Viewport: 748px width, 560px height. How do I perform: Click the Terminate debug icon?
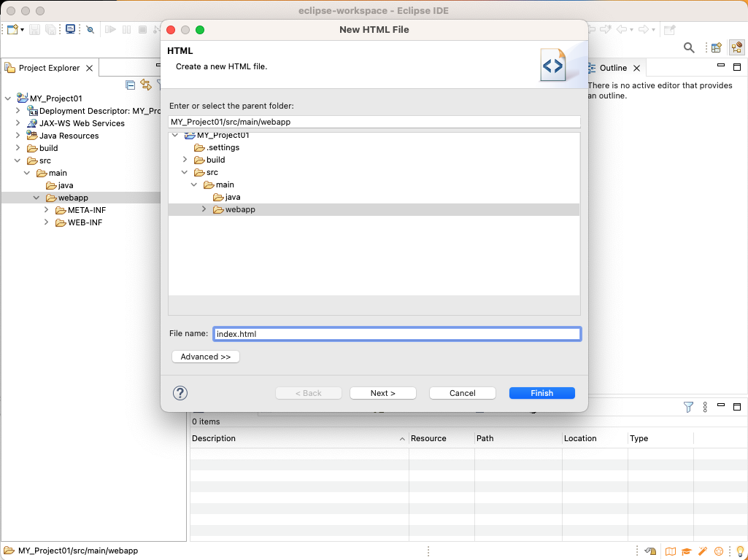[x=142, y=30]
